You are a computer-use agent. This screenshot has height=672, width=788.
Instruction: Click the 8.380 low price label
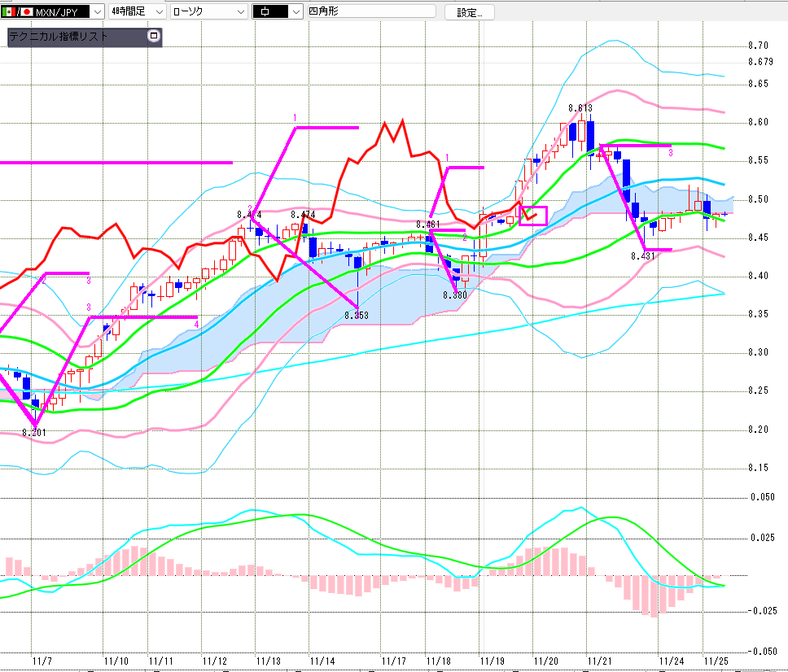click(455, 295)
